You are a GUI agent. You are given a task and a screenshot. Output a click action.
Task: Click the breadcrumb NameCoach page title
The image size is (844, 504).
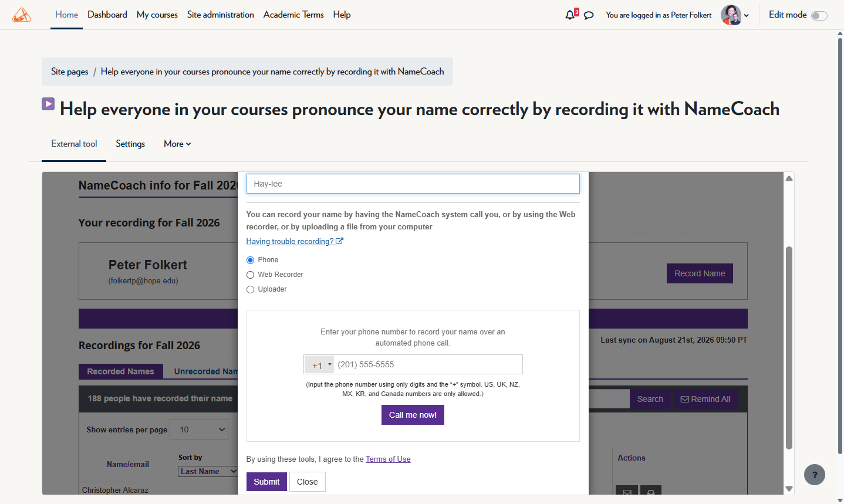click(272, 72)
